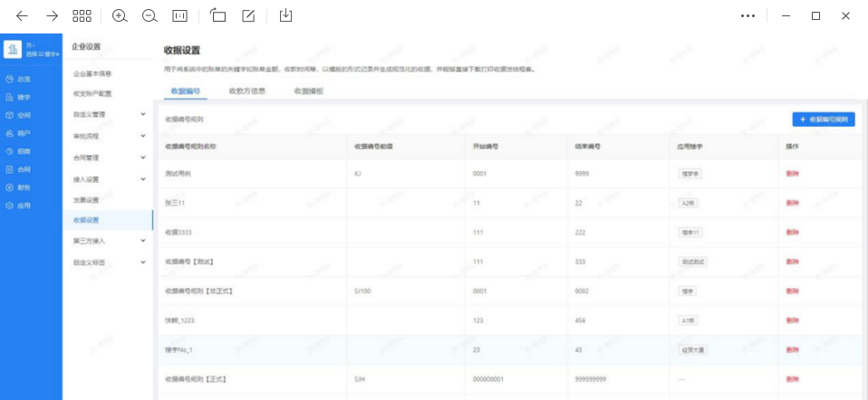Viewport: 868px width, 400px height.
Task: Go to previous image with back arrow
Action: (x=22, y=15)
